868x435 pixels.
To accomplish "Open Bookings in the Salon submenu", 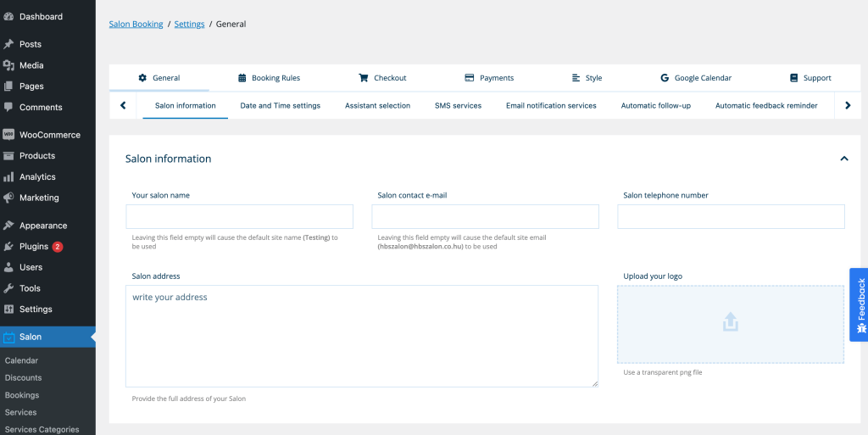I will 22,395.
